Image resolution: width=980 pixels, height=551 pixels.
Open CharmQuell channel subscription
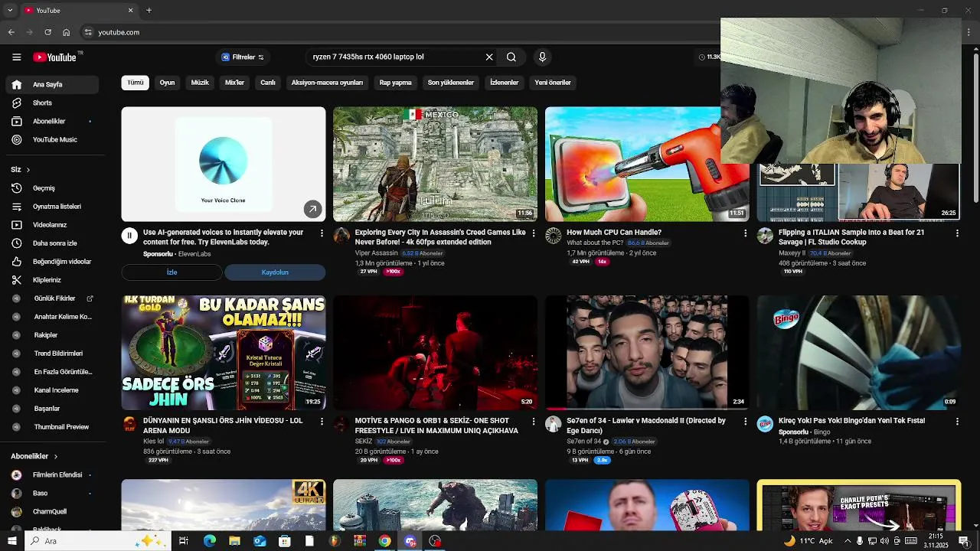tap(52, 511)
